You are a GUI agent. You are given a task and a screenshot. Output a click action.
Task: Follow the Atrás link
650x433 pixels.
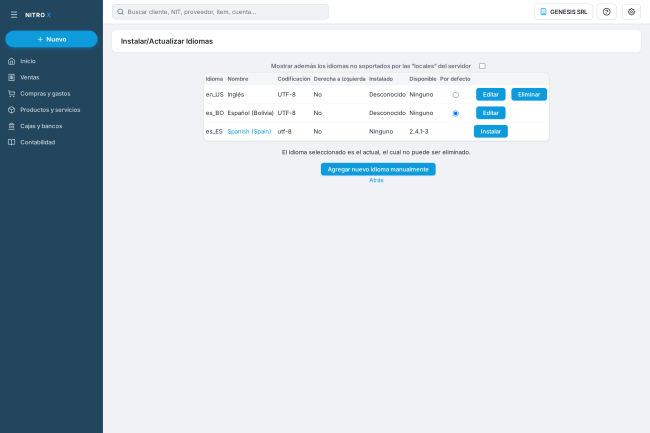pyautogui.click(x=376, y=180)
